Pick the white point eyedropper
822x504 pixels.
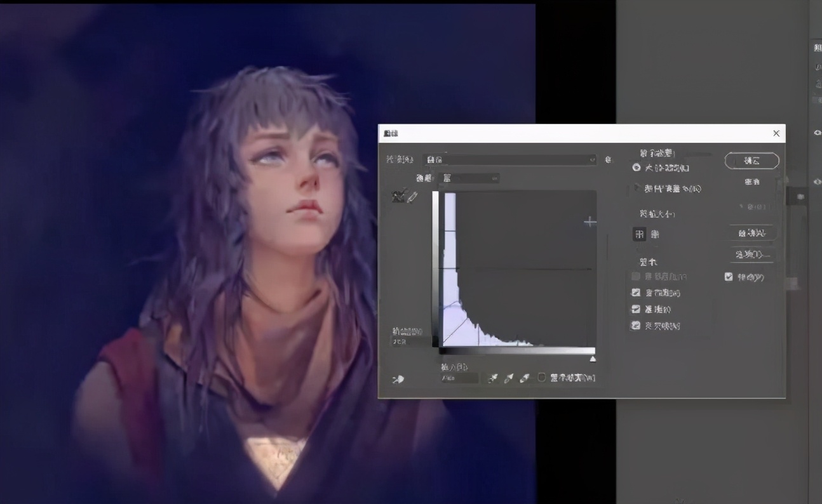(x=524, y=378)
